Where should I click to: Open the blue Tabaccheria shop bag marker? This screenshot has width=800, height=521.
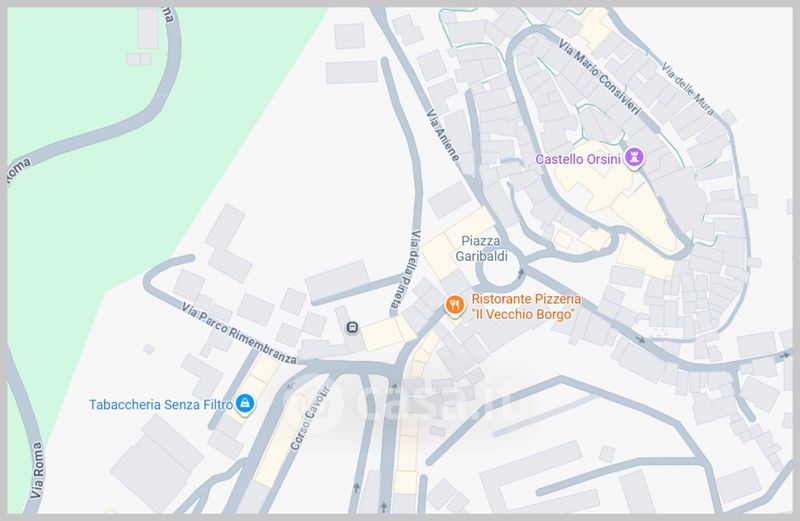click(x=245, y=404)
